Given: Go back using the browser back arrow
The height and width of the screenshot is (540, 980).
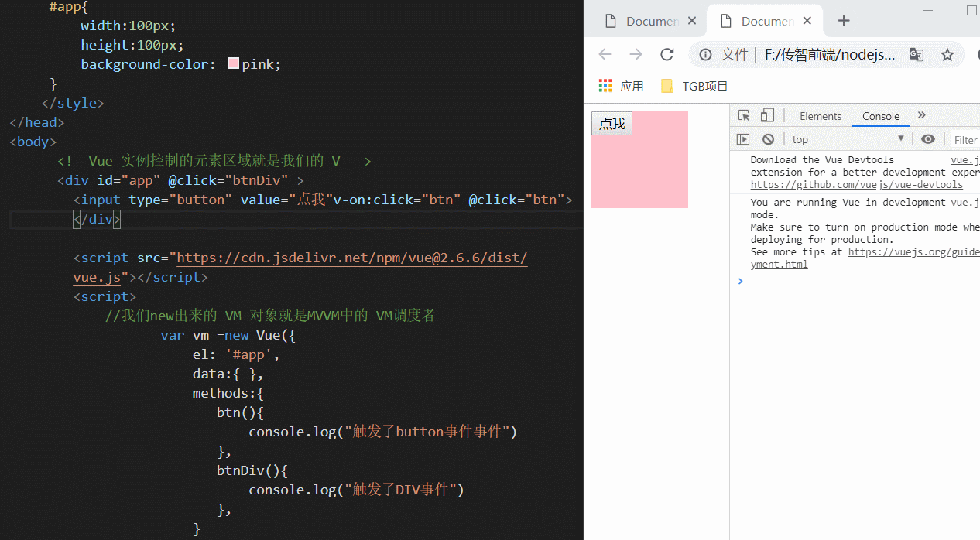Looking at the screenshot, I should (605, 54).
